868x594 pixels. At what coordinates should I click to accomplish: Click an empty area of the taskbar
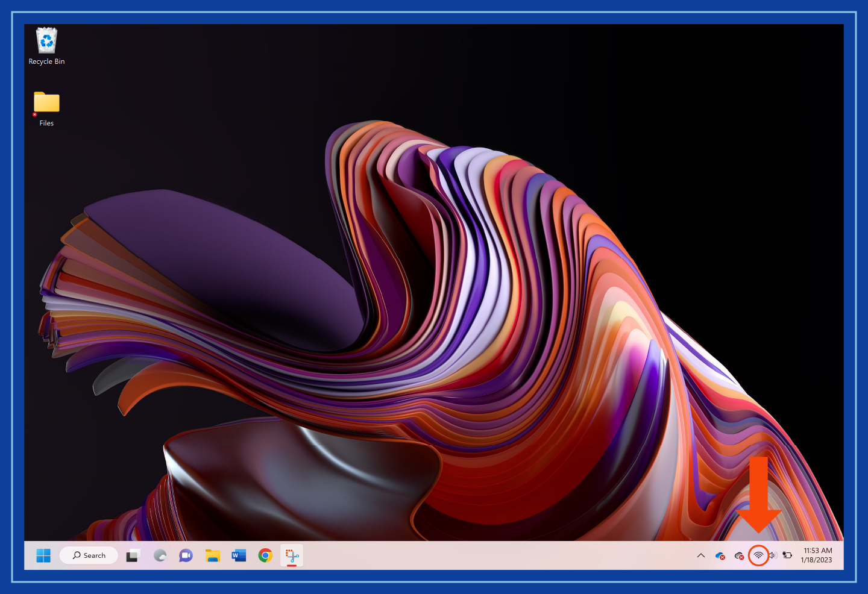[482, 555]
